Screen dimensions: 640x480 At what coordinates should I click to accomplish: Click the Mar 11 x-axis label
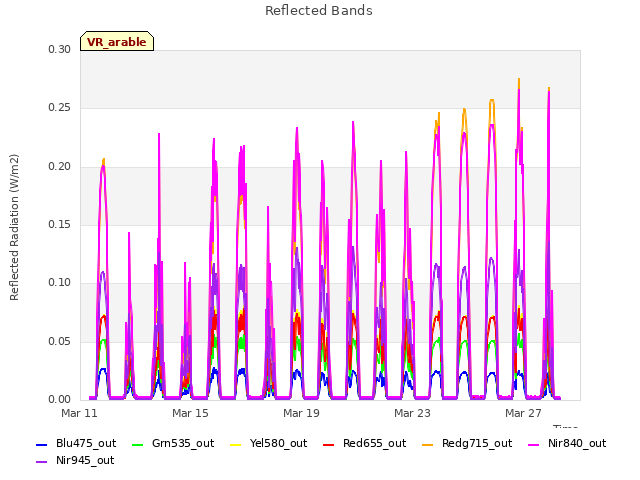(79, 413)
